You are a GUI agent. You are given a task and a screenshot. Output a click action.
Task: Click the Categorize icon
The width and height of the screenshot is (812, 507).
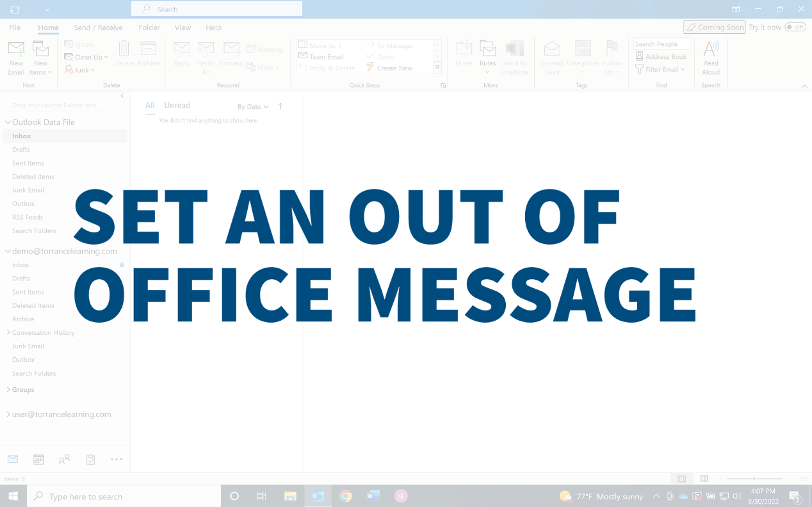click(583, 49)
